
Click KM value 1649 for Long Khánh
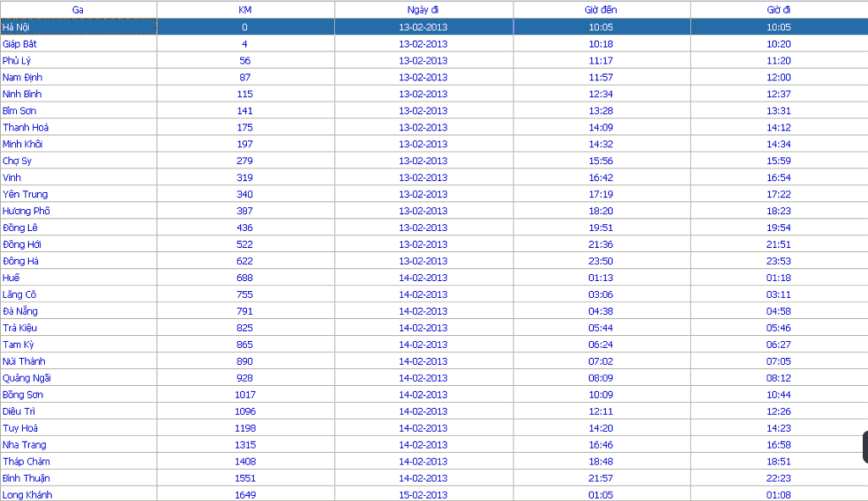(245, 494)
